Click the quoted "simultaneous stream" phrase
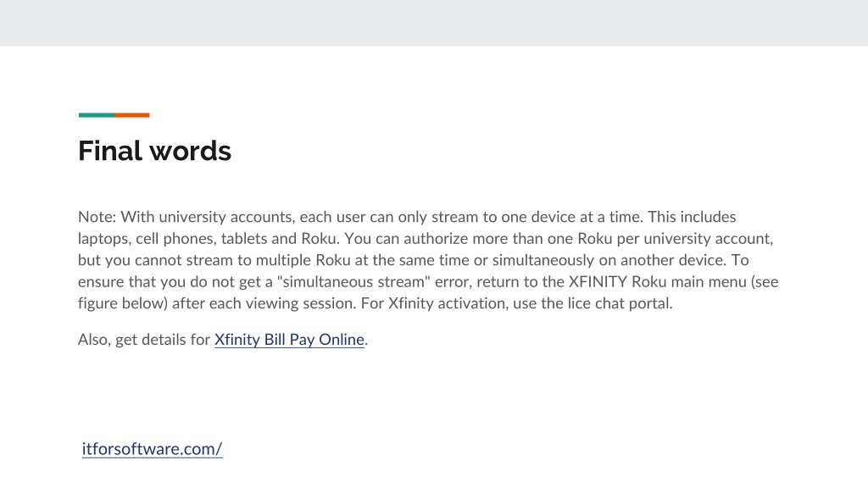Image resolution: width=868 pixels, height=488 pixels. coord(353,281)
